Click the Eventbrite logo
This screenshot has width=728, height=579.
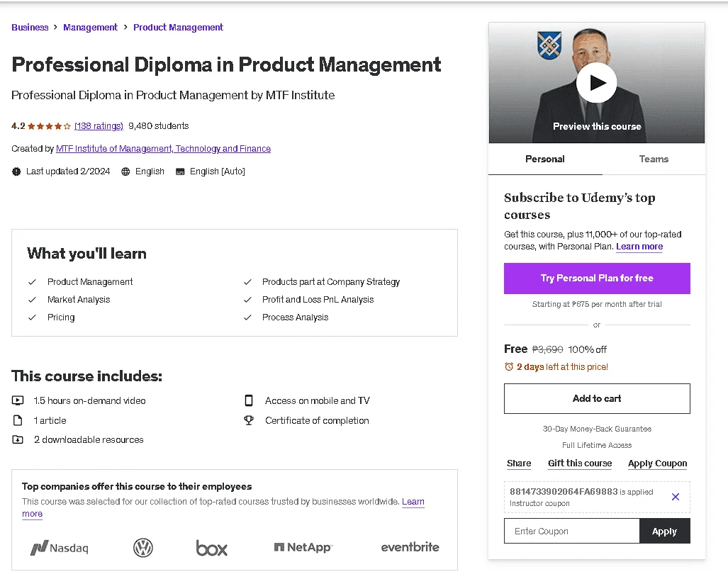[x=410, y=547]
